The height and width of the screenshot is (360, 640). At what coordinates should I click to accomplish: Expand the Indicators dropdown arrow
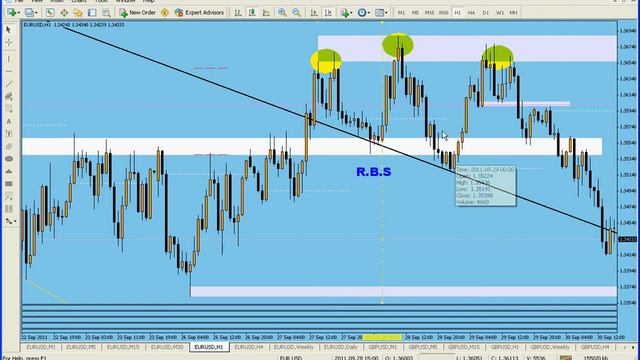coord(352,13)
